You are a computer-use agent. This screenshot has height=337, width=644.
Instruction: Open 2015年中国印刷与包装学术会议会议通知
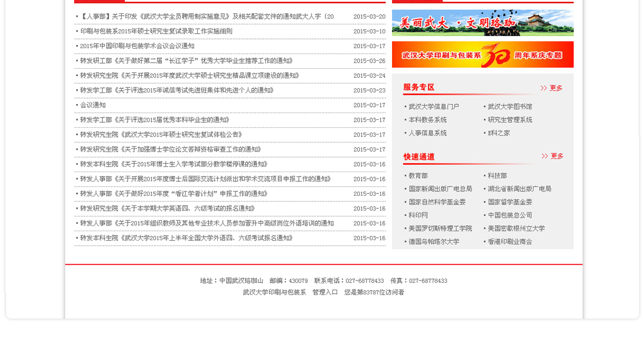[x=137, y=46]
